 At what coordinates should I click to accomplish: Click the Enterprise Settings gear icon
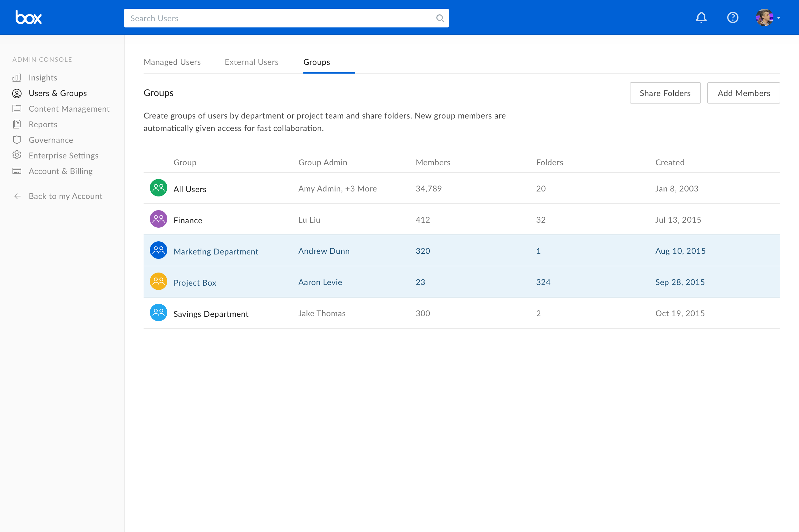[17, 155]
